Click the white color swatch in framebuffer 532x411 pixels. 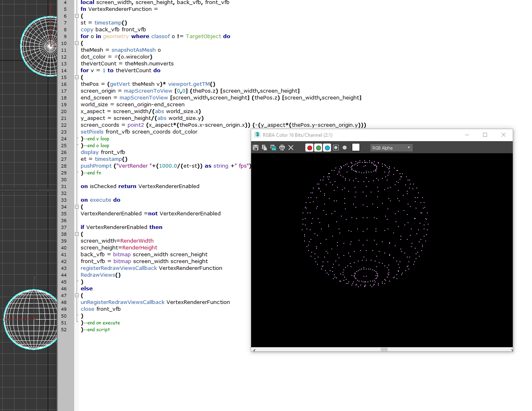click(356, 147)
